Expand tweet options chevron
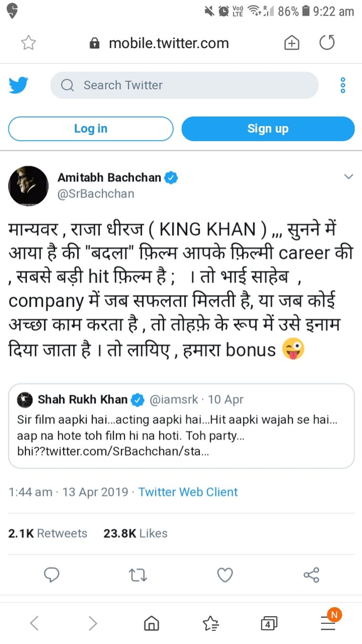This screenshot has width=362, height=644. click(x=349, y=177)
